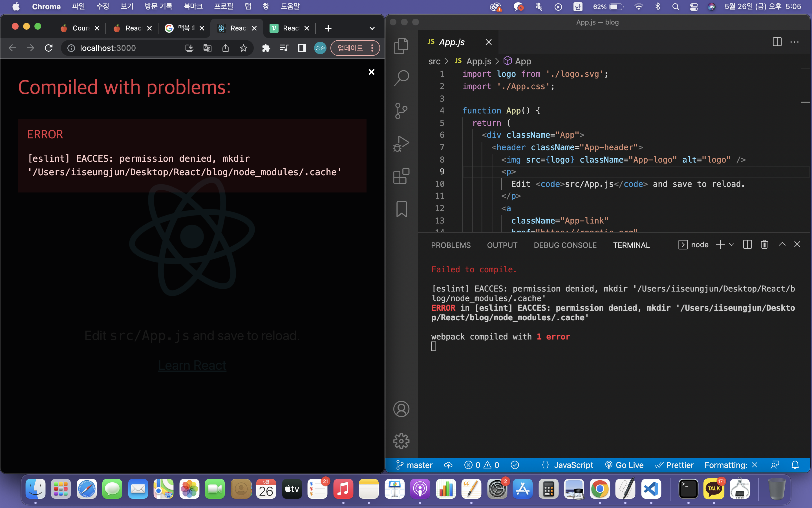Start Go Live server
The width and height of the screenshot is (812, 508).
tap(624, 465)
